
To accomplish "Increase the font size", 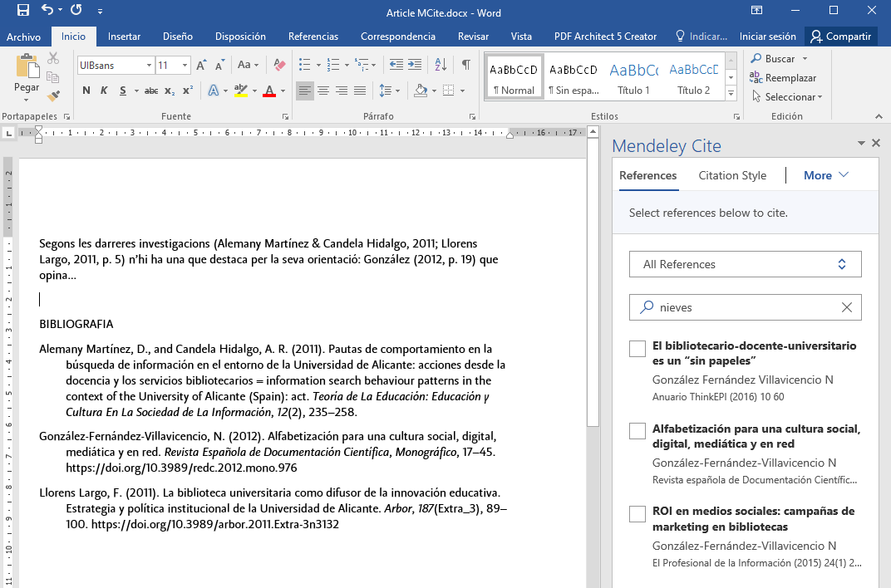I will pyautogui.click(x=202, y=66).
